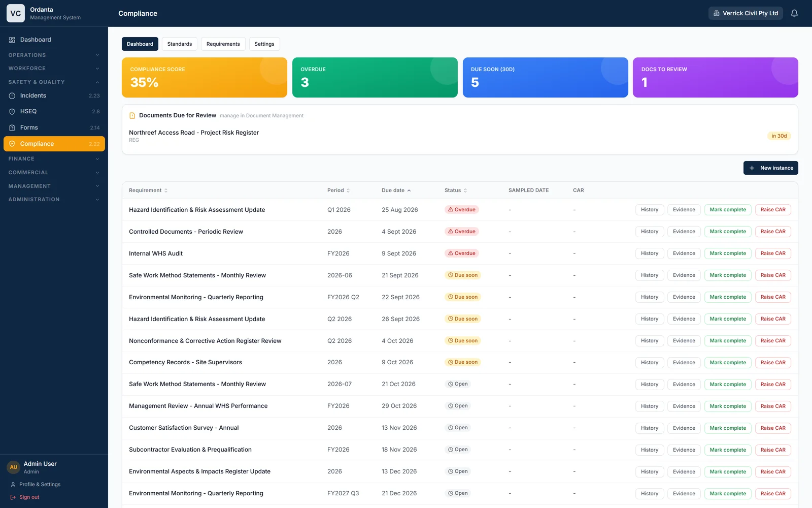View History for Nonconformance & Corrective Action Review

click(x=650, y=341)
